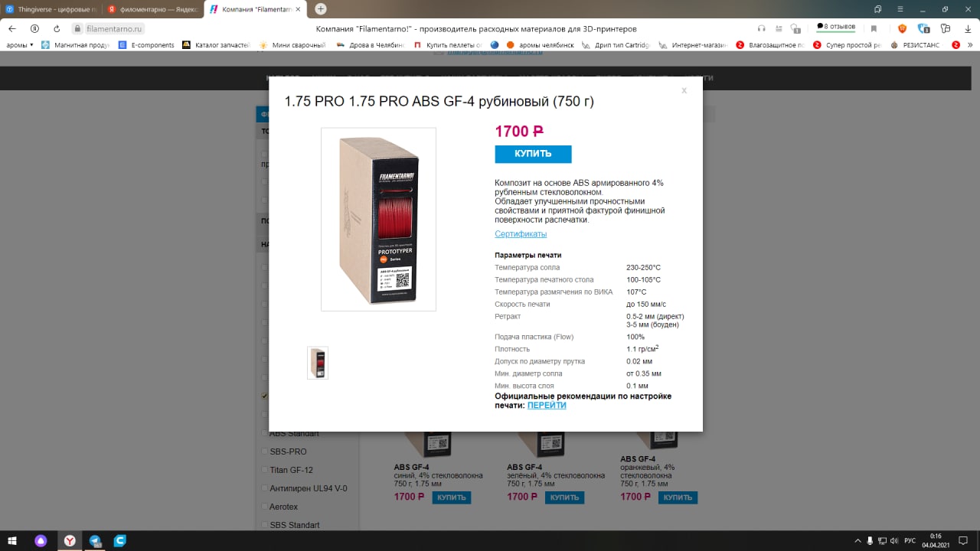Go back with the browser back arrow

[12, 28]
